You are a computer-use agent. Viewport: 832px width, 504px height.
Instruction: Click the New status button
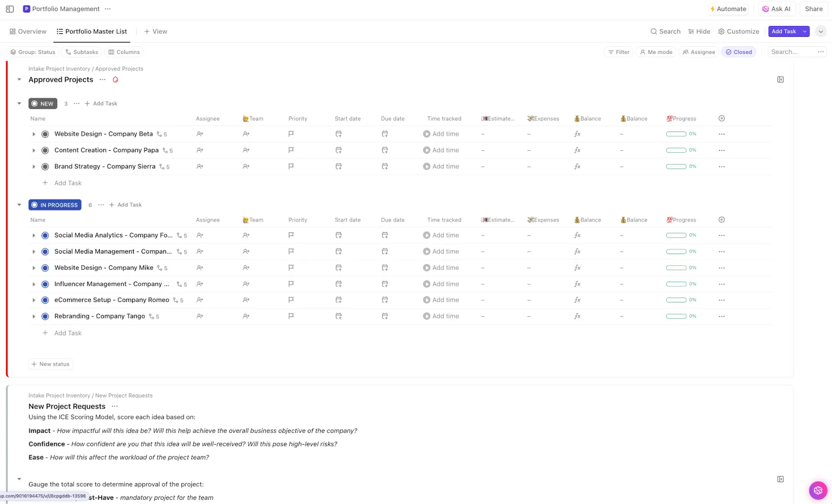coord(50,364)
